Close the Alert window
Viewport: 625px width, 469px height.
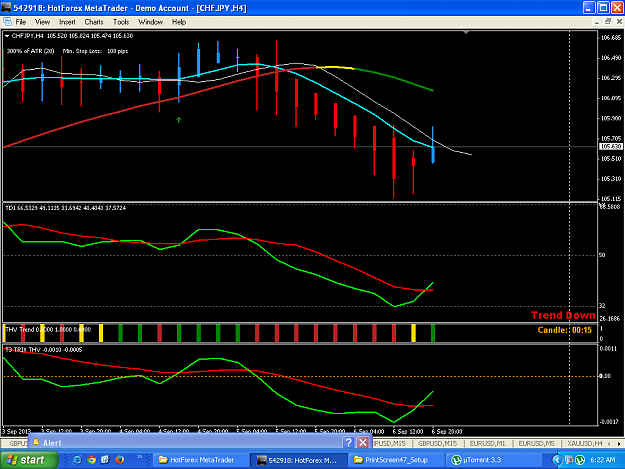point(362,442)
